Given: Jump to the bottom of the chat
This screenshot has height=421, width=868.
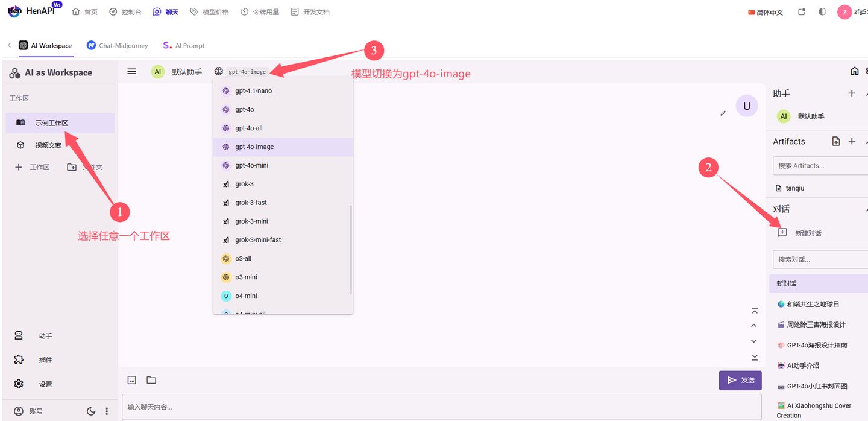Looking at the screenshot, I should coord(755,357).
